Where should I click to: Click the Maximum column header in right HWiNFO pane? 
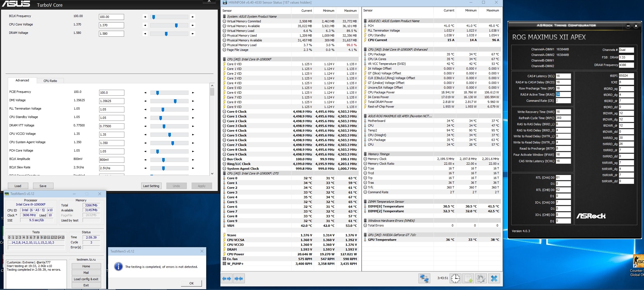(x=492, y=10)
